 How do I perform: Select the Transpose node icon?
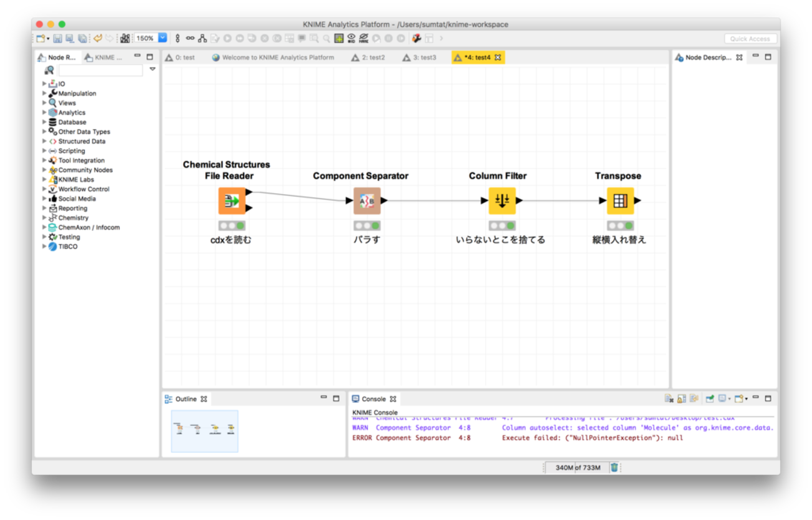click(620, 201)
